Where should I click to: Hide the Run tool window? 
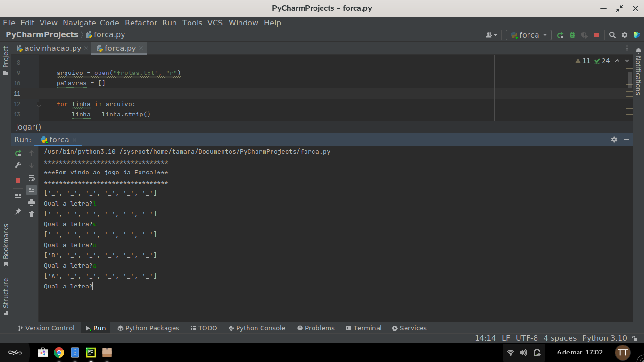(627, 140)
